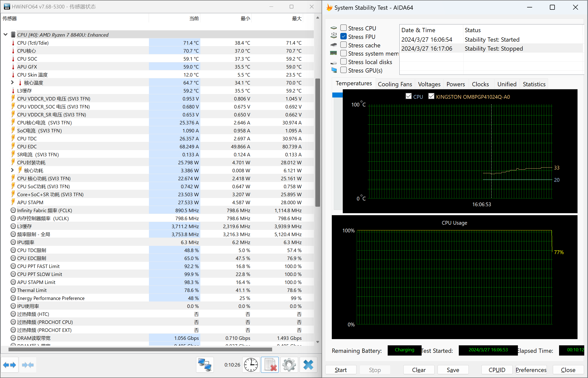
Task: Click the 最大 column header
Action: coord(296,18)
